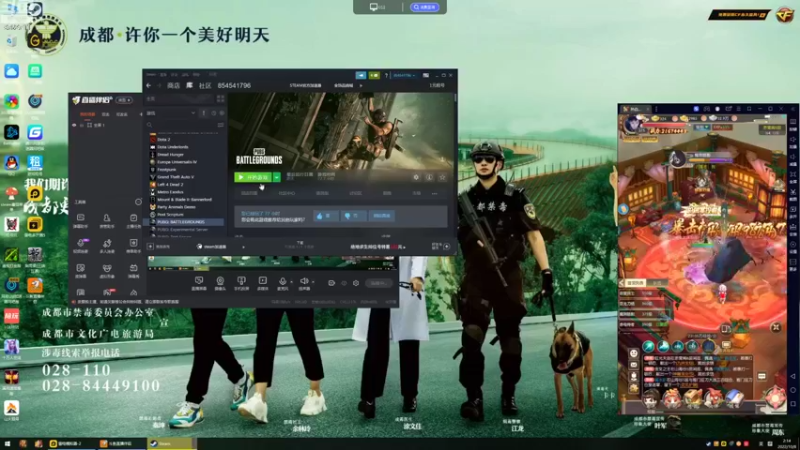Open PUBG game settings gear icon

click(x=416, y=177)
